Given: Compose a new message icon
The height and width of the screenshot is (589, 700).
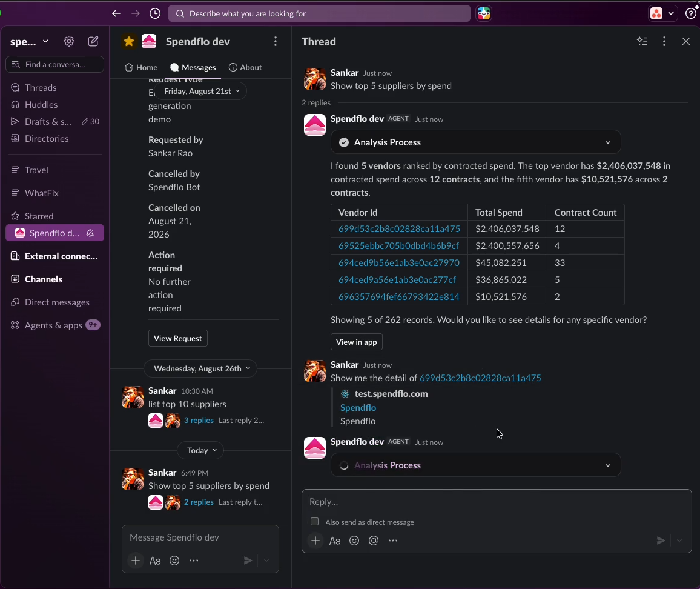Looking at the screenshot, I should coord(93,42).
